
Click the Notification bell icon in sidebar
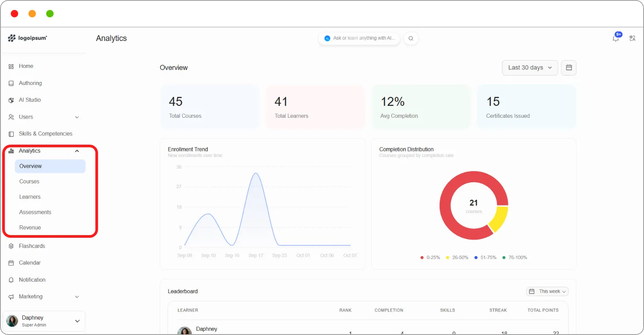(x=11, y=280)
